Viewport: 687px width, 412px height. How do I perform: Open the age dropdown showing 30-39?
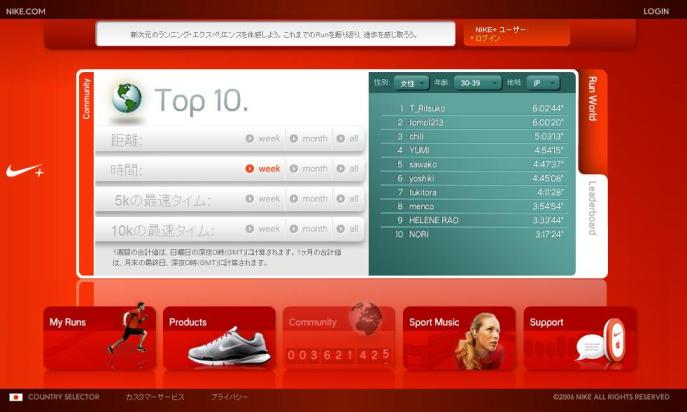tap(478, 83)
